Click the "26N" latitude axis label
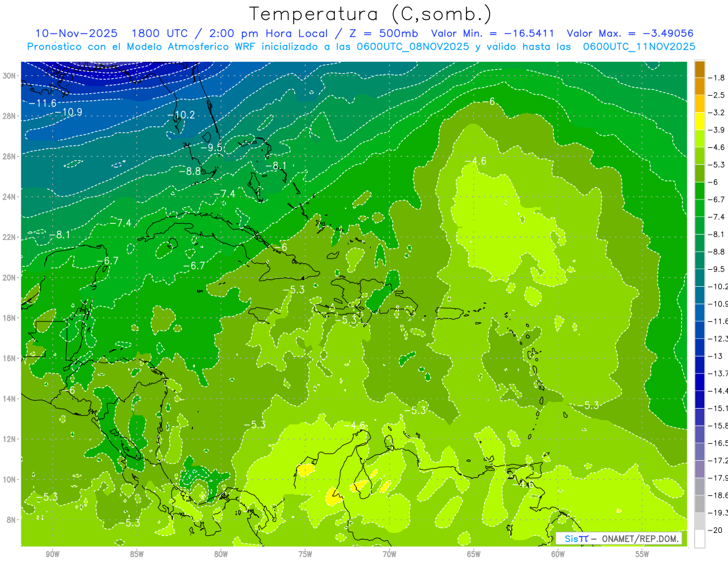This screenshot has width=728, height=562. (10, 156)
